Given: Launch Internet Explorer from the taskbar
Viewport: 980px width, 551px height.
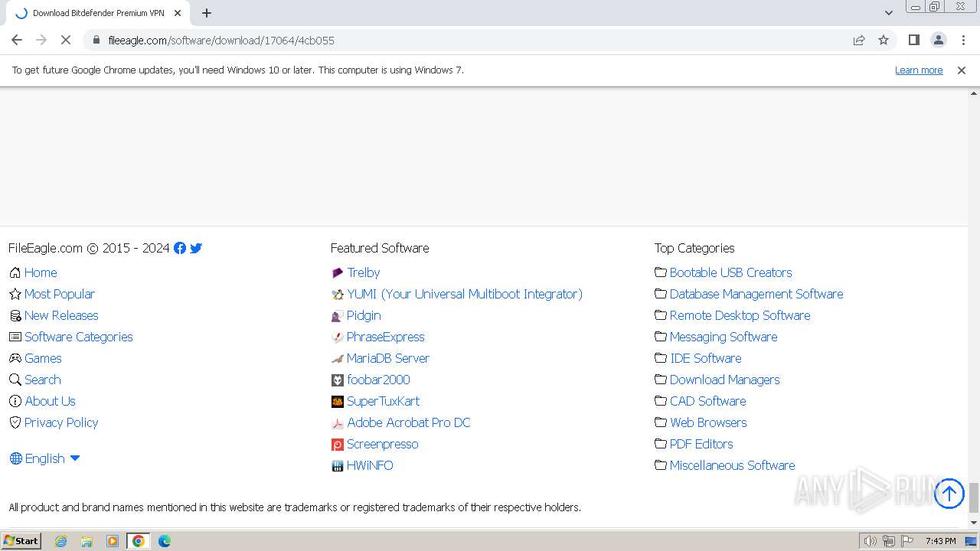Looking at the screenshot, I should coord(60,541).
